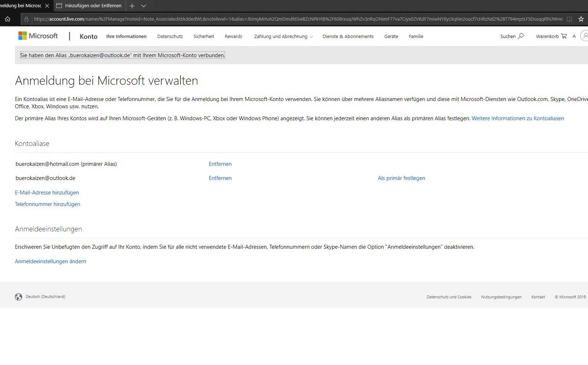Expand the tab list chevron
Viewport: 588px width, 365px height.
click(x=143, y=6)
